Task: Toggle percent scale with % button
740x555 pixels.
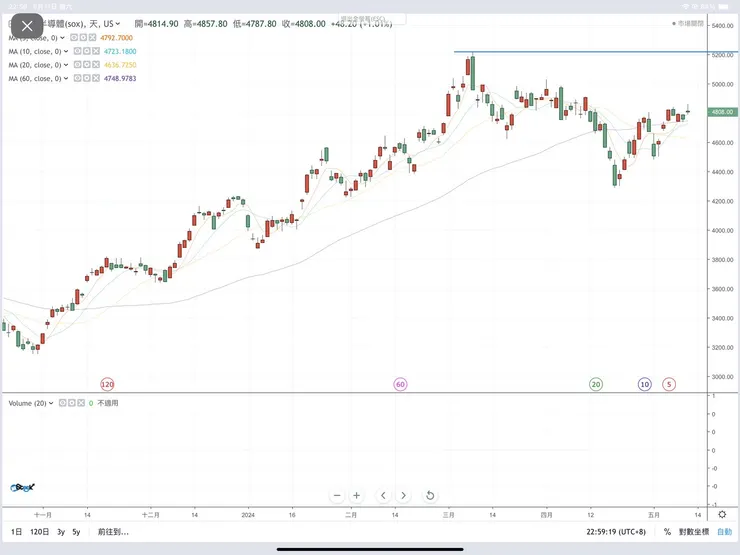Action: (667, 532)
